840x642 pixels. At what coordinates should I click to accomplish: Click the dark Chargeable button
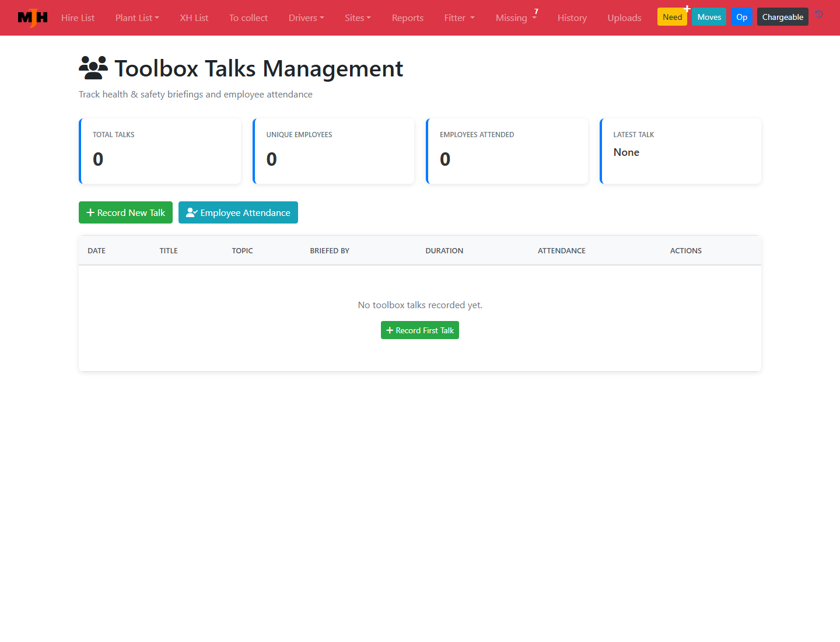click(x=783, y=17)
